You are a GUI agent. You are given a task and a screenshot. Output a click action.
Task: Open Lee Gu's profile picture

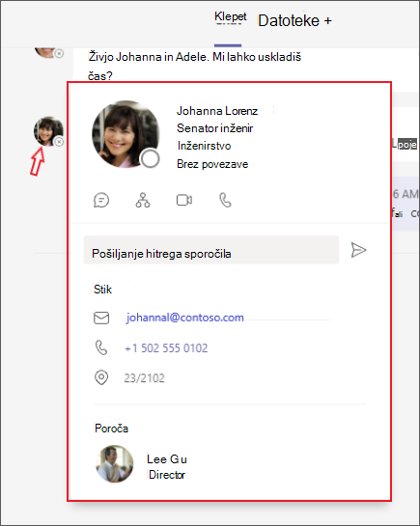pos(114,464)
